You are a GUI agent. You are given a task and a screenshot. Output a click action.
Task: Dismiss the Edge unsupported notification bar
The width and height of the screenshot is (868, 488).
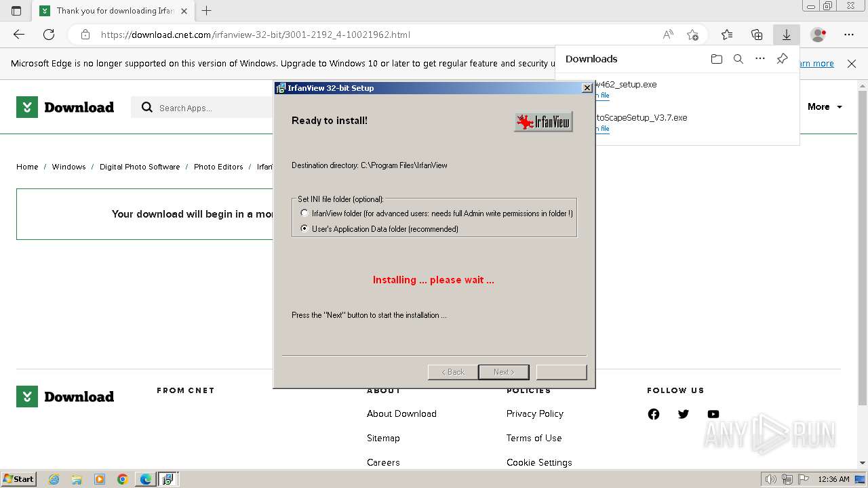pyautogui.click(x=852, y=64)
